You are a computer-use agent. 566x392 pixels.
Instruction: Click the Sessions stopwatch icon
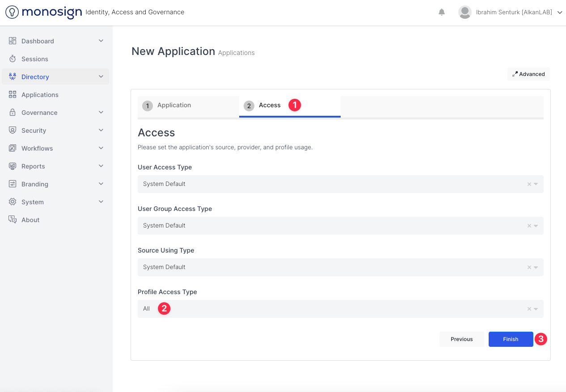coord(13,59)
